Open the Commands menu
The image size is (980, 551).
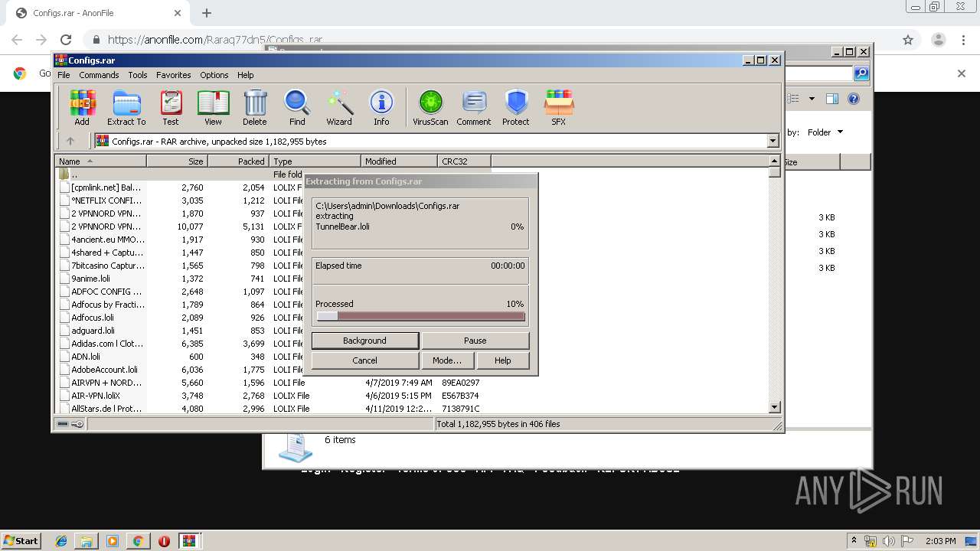[x=99, y=75]
